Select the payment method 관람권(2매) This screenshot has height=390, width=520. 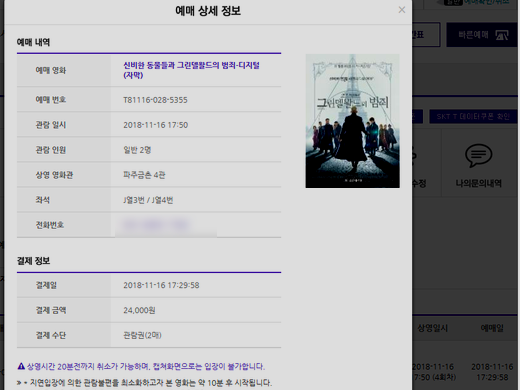click(x=142, y=335)
